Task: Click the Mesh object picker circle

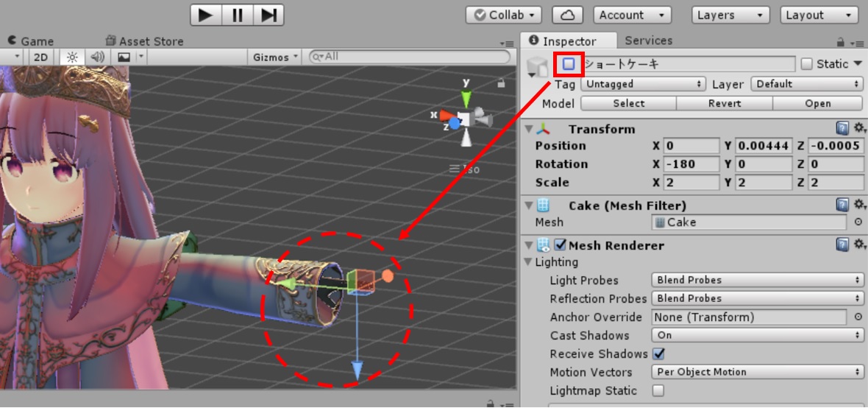Action: pyautogui.click(x=858, y=222)
